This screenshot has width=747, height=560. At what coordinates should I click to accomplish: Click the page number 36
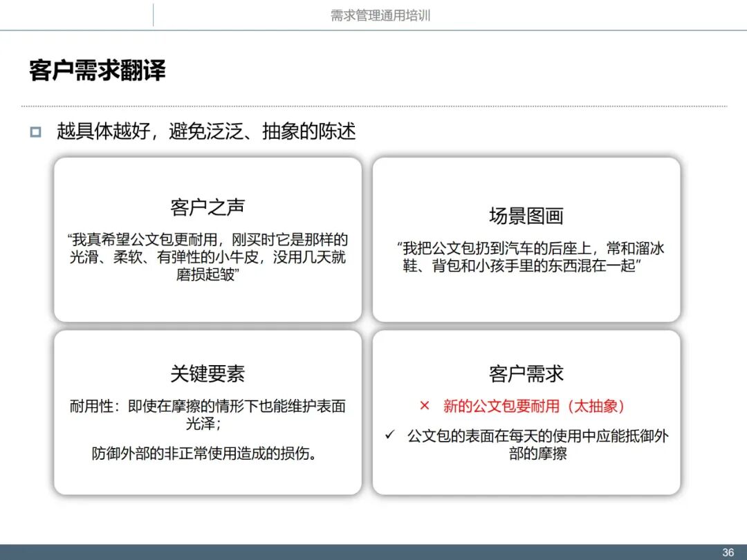(728, 551)
